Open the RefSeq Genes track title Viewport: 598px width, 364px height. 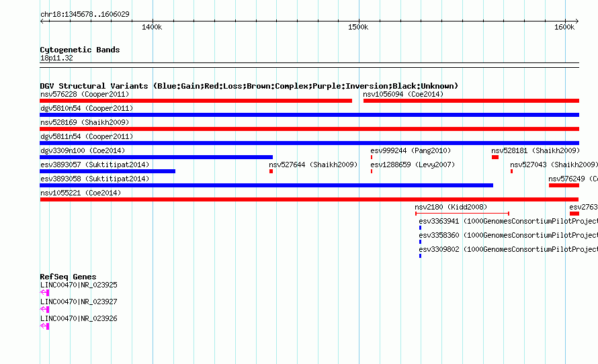pyautogui.click(x=68, y=277)
